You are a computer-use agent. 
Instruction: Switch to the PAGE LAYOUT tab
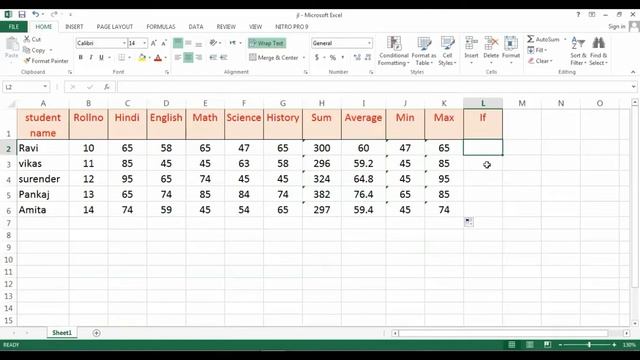115,27
